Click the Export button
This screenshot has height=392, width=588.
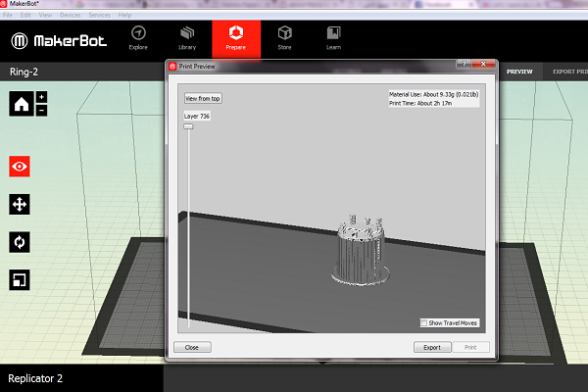[x=432, y=347]
